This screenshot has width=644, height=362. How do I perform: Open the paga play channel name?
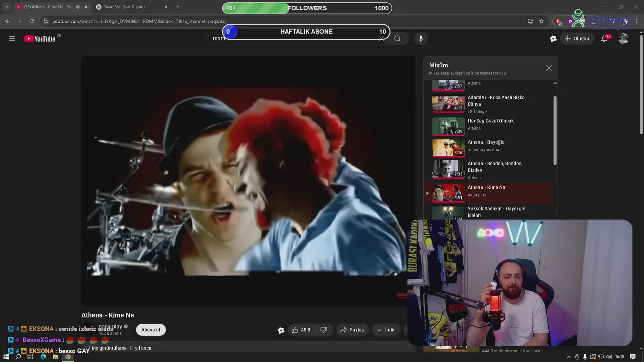(110, 326)
